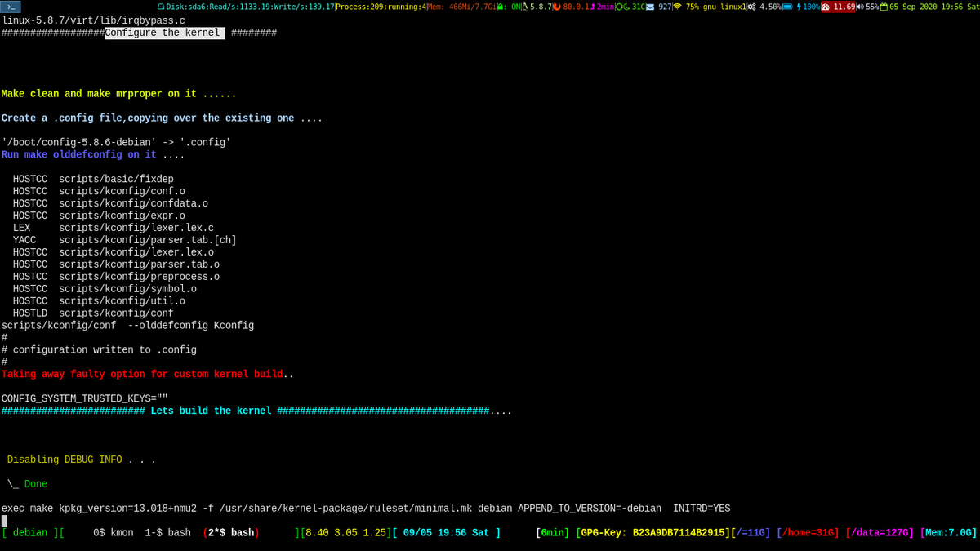980x551 pixels.
Task: Click the 19:56 Sat clock in top bar
Action: [960, 7]
